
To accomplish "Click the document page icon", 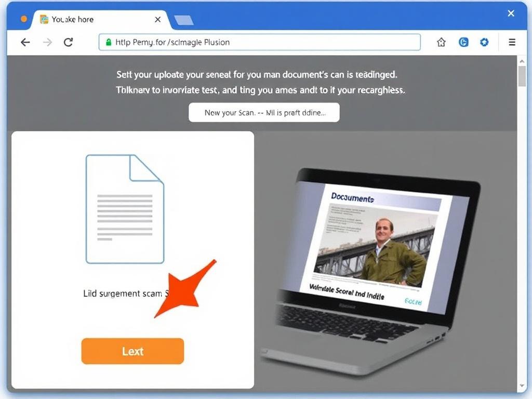I will 125,209.
